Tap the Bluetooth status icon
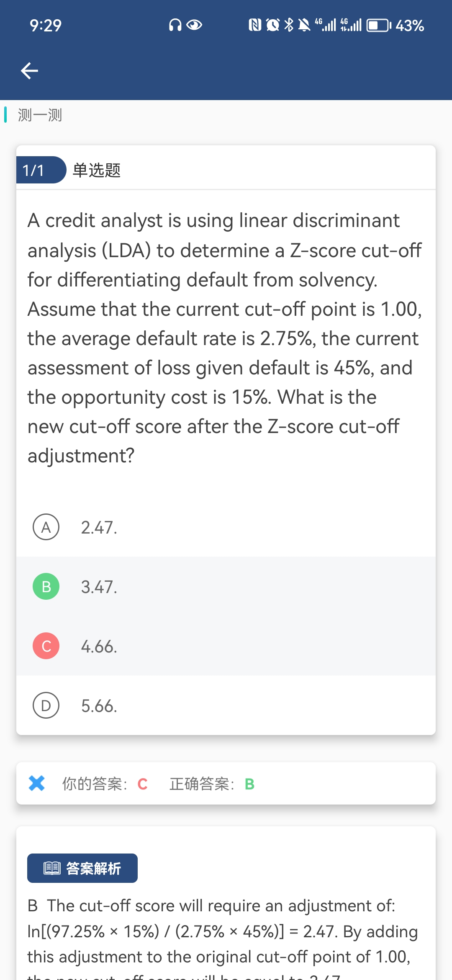452x980 pixels. coord(289,26)
